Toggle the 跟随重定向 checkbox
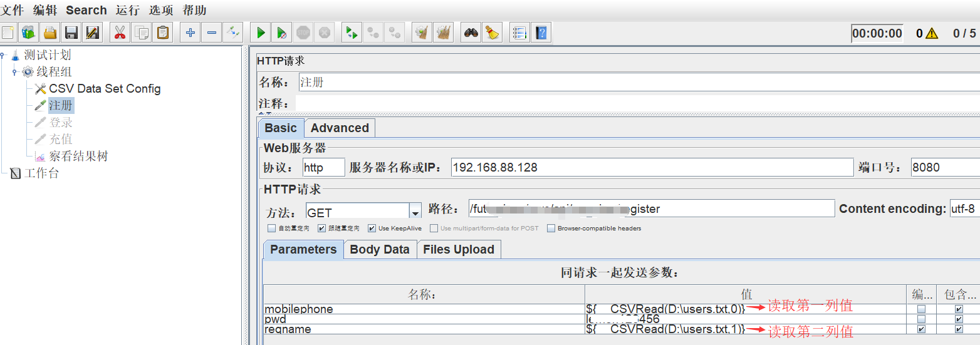Image resolution: width=980 pixels, height=345 pixels. coord(321,229)
